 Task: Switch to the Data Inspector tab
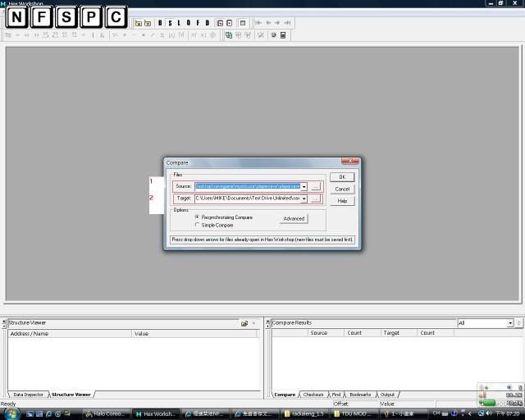[28, 395]
